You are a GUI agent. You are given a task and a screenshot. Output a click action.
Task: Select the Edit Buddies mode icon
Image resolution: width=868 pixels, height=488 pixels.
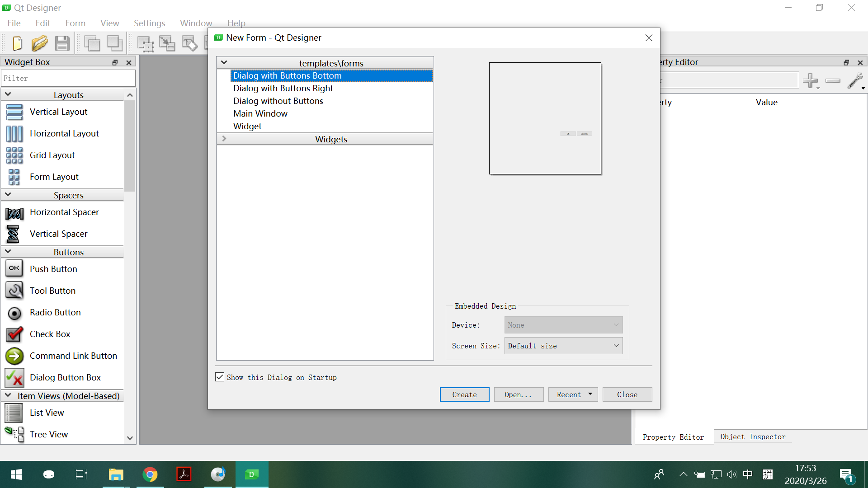coord(189,43)
